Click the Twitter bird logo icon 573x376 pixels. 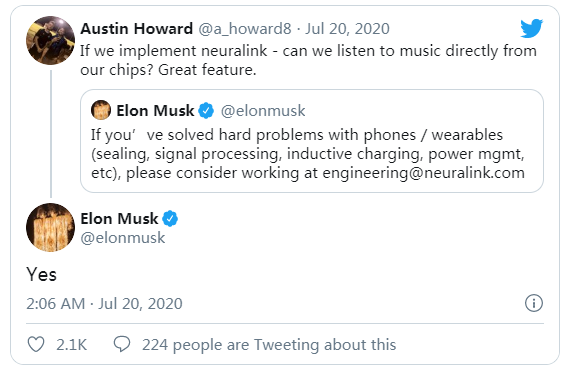coord(532,29)
